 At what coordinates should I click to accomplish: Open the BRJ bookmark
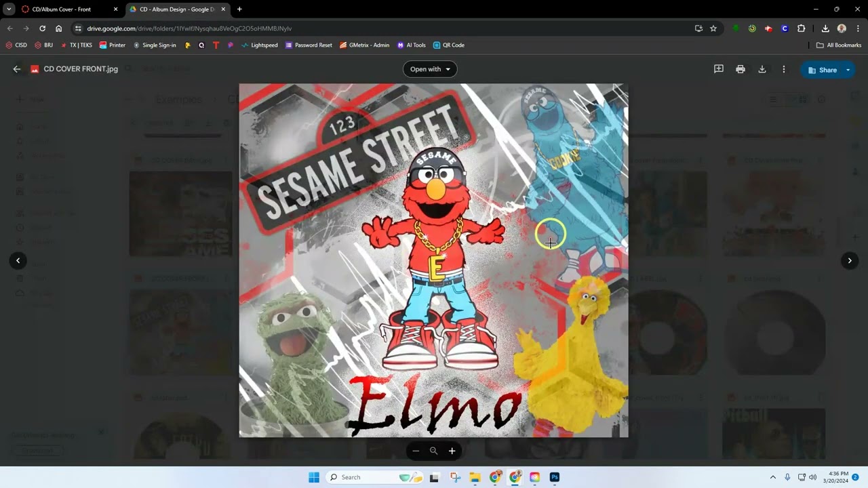[x=43, y=45]
